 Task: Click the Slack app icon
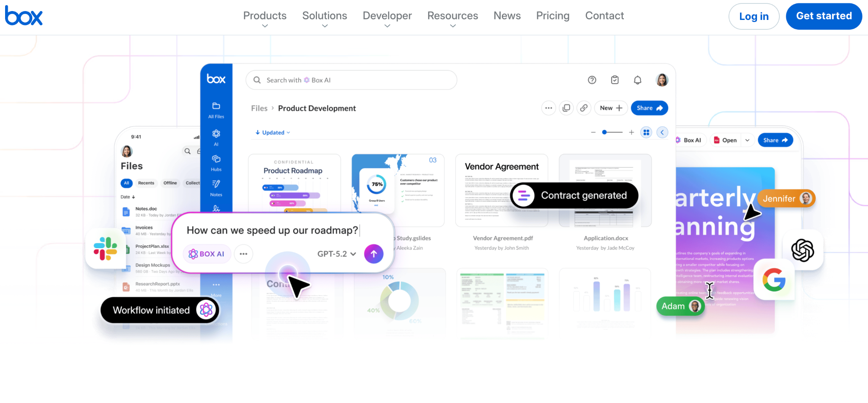[x=106, y=249]
